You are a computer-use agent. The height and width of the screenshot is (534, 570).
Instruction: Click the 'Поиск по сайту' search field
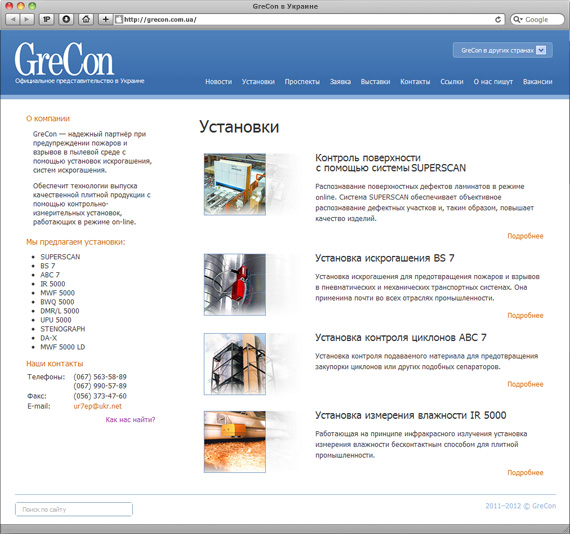pos(74,509)
